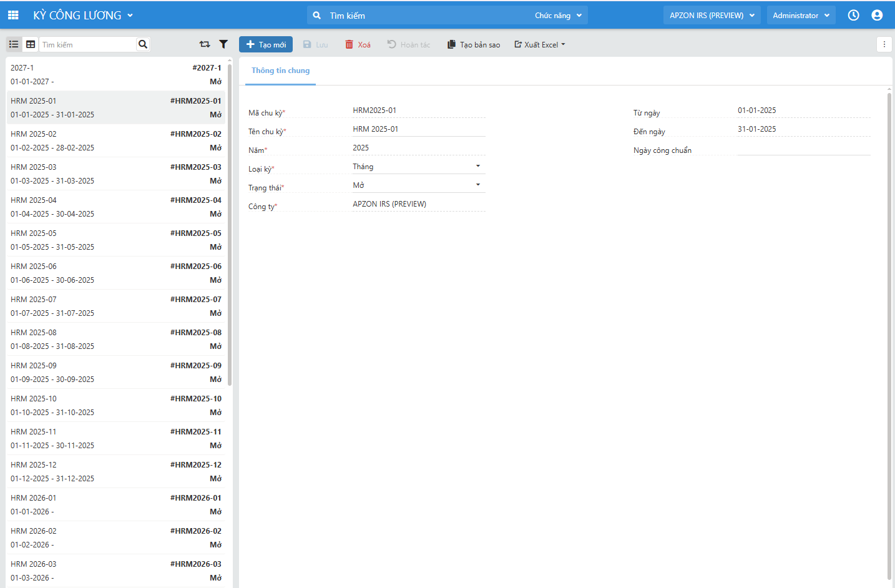
Task: Switch to list view icon
Action: tap(14, 44)
